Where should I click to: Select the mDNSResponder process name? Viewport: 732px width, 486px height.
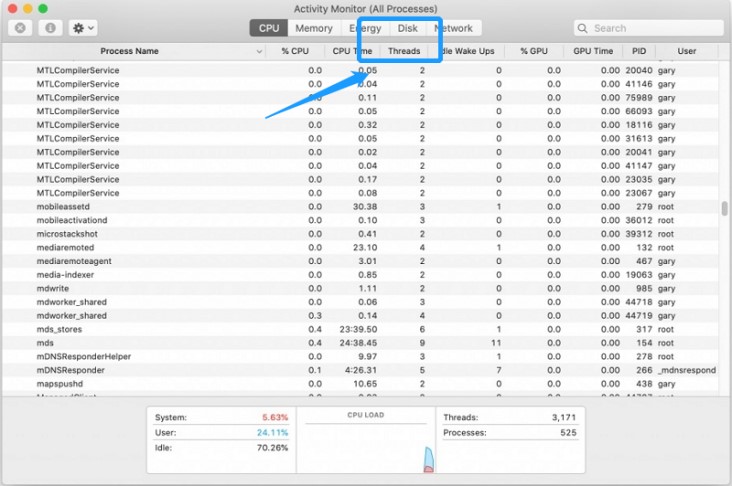click(x=70, y=370)
